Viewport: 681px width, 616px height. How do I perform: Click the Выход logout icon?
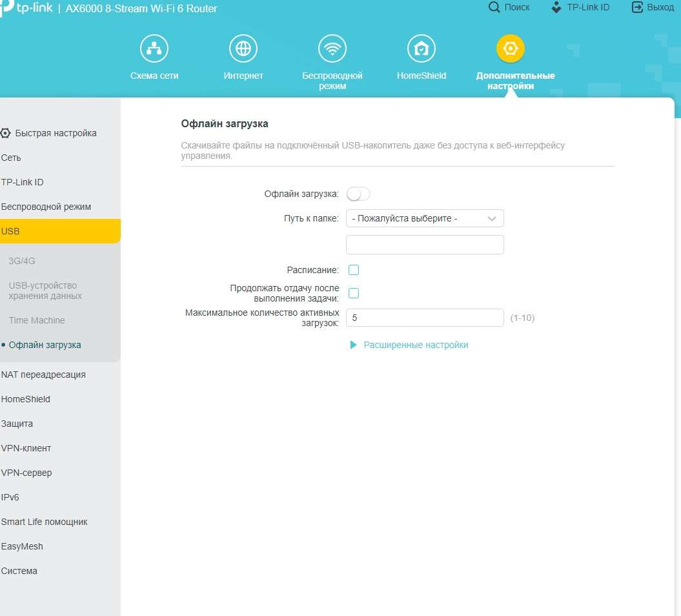[x=637, y=8]
